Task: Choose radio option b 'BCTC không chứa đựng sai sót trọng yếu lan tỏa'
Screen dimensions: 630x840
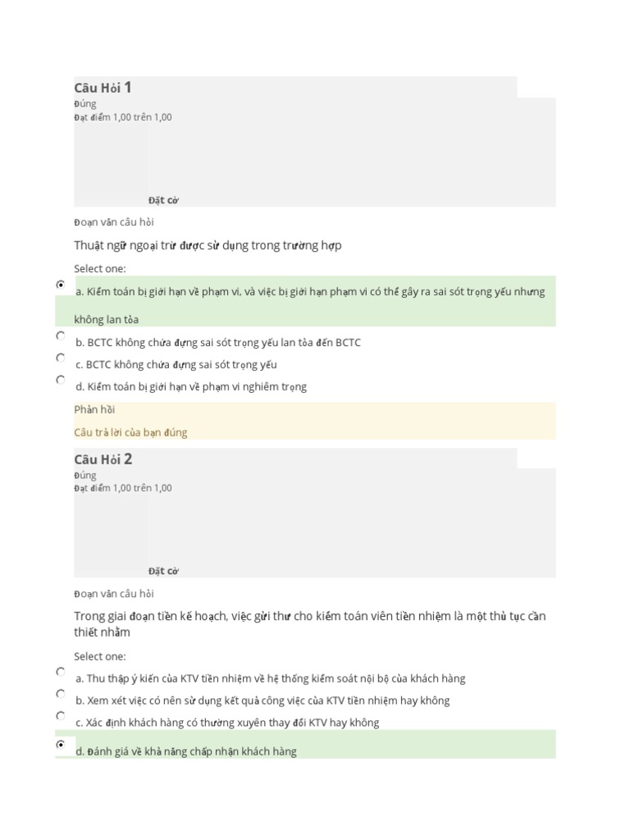Action: point(61,336)
